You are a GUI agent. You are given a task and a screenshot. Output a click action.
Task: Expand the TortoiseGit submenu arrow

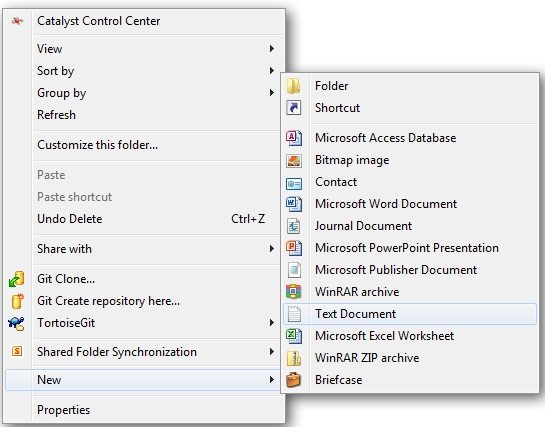click(x=271, y=323)
